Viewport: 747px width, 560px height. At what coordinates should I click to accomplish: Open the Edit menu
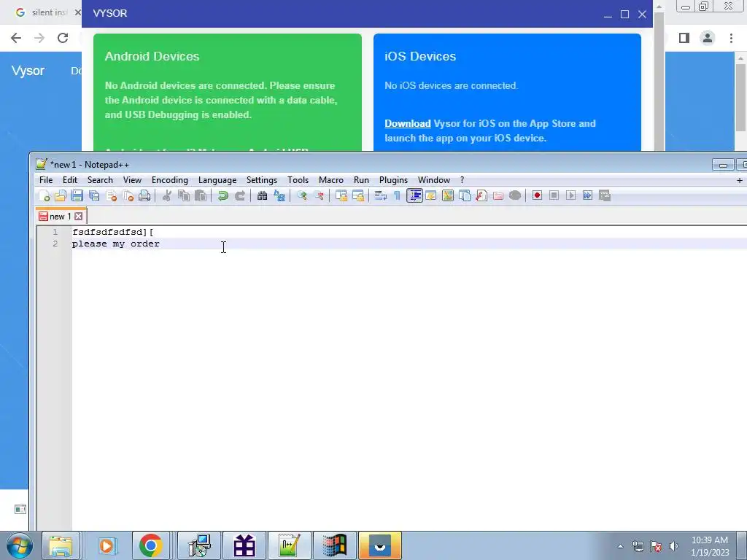tap(69, 180)
